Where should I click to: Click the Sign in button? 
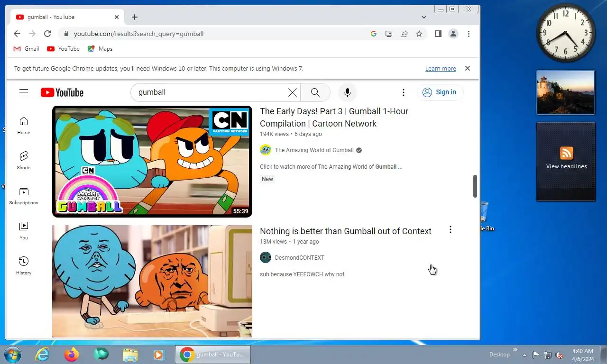440,92
